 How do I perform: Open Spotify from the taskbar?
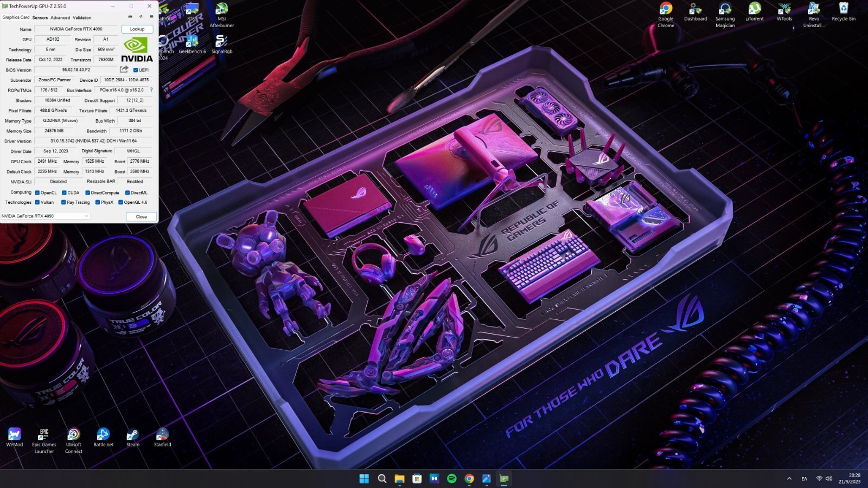pos(451,478)
